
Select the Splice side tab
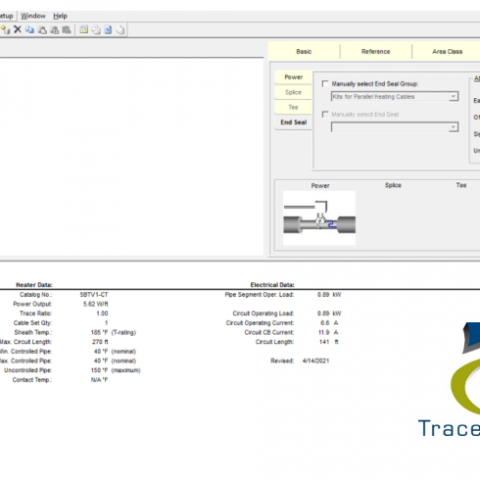click(293, 92)
